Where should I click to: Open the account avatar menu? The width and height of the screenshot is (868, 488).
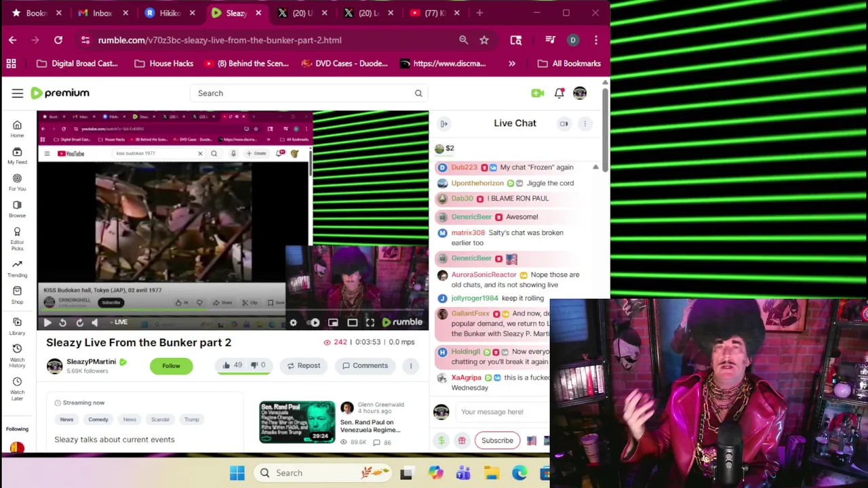click(x=580, y=93)
